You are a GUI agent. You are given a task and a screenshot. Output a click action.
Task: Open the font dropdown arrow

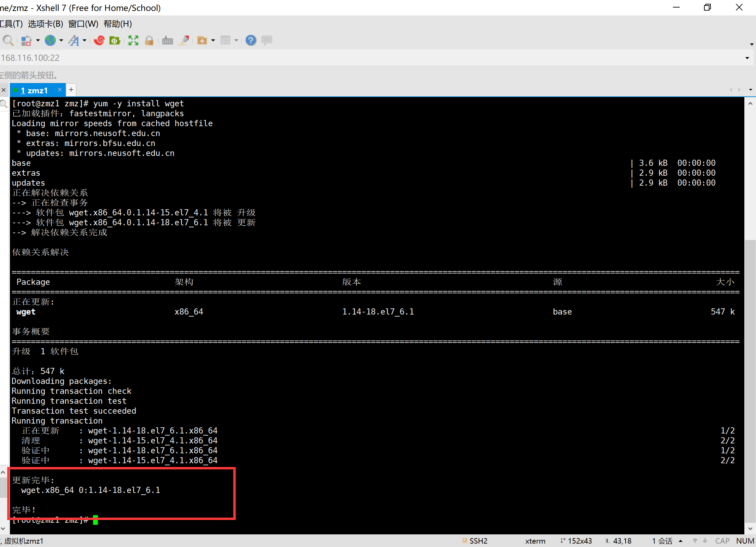point(84,40)
